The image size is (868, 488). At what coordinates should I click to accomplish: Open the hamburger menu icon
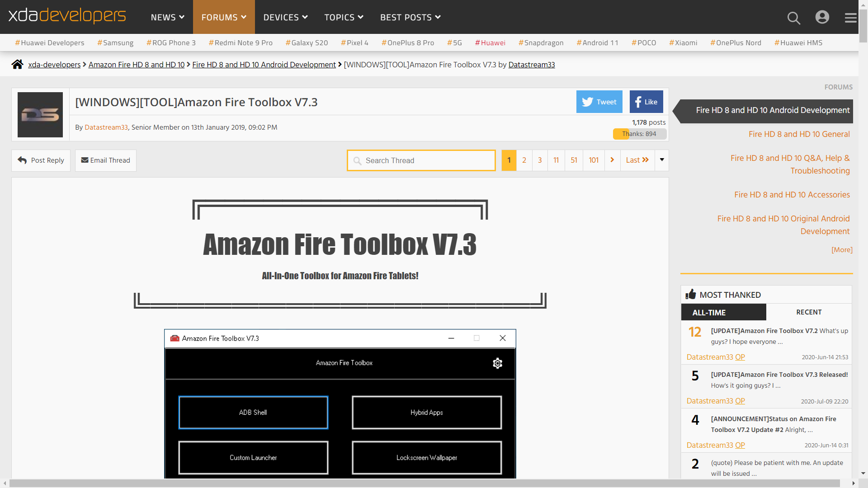[850, 18]
